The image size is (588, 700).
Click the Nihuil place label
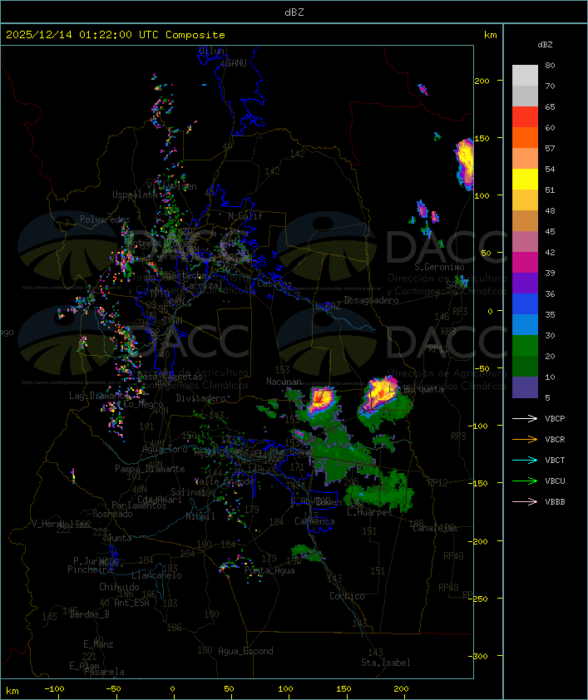(x=200, y=516)
